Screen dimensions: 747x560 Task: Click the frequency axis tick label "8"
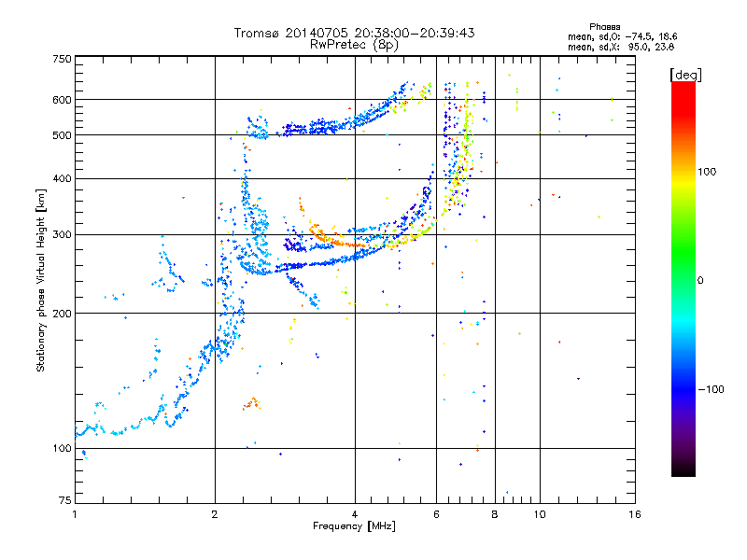pyautogui.click(x=495, y=514)
